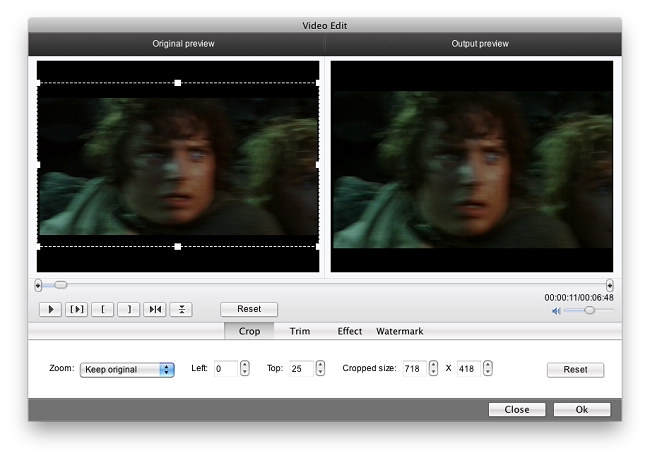Click the right-middle crop handle
This screenshot has width=650, height=460.
tap(318, 165)
